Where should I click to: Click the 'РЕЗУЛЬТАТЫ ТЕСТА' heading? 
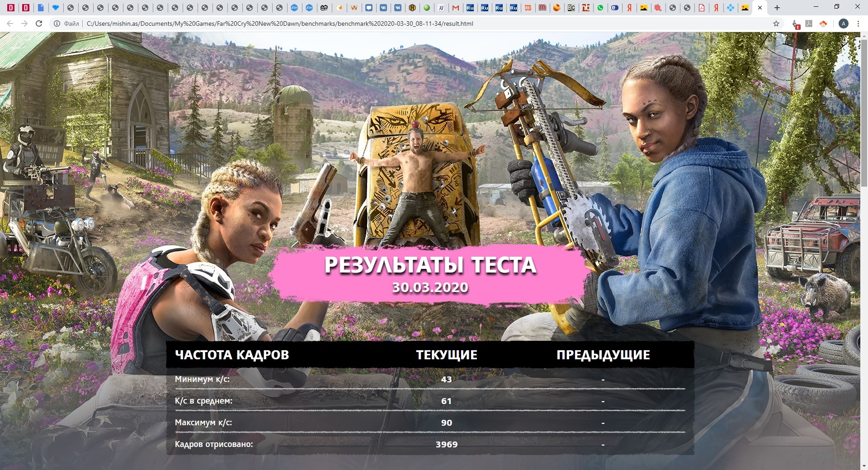click(x=430, y=265)
